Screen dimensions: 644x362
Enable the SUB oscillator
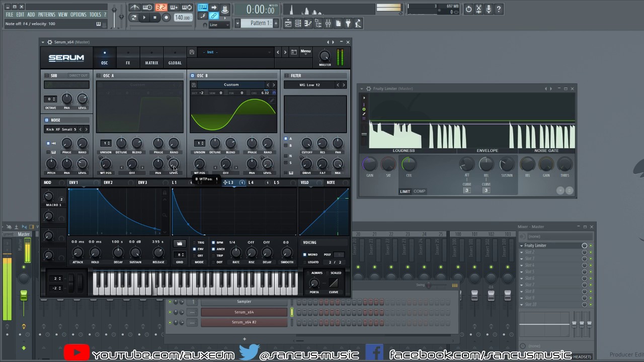point(47,75)
